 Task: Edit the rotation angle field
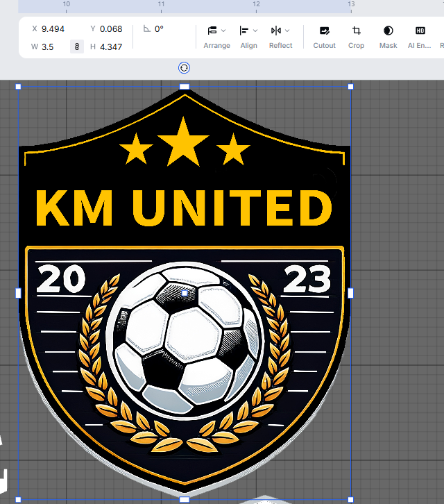click(159, 29)
